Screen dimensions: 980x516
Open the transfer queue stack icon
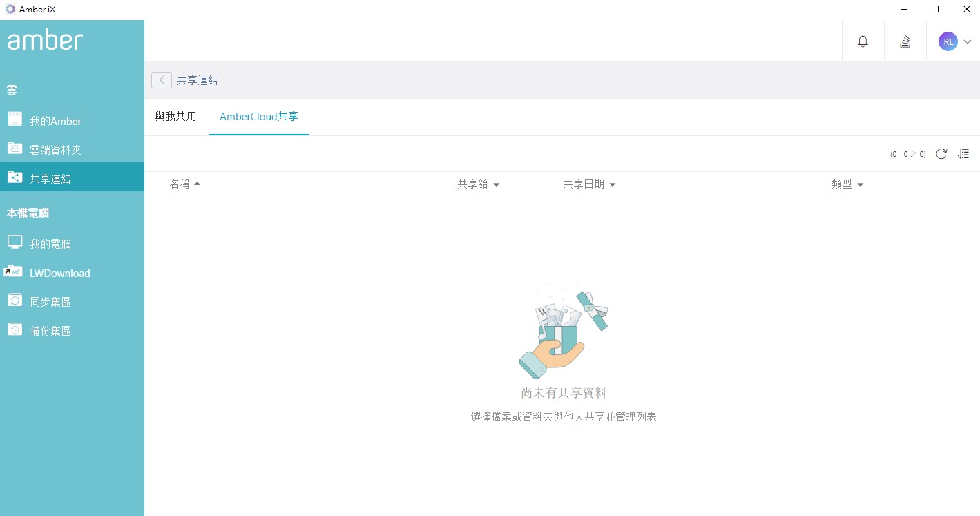[x=905, y=41]
